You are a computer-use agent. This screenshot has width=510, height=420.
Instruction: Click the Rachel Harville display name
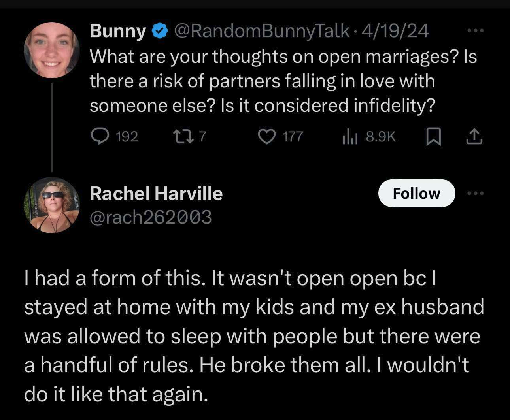[x=156, y=193]
